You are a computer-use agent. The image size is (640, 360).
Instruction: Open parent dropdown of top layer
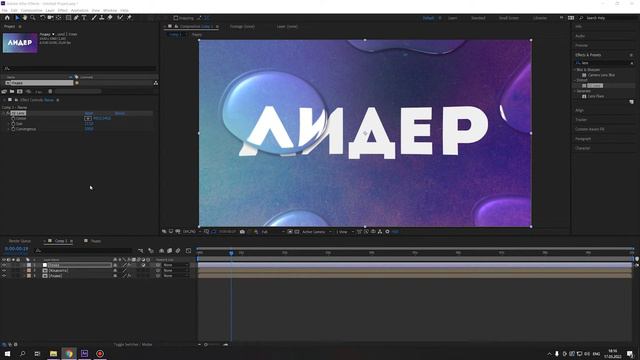pyautogui.click(x=176, y=265)
